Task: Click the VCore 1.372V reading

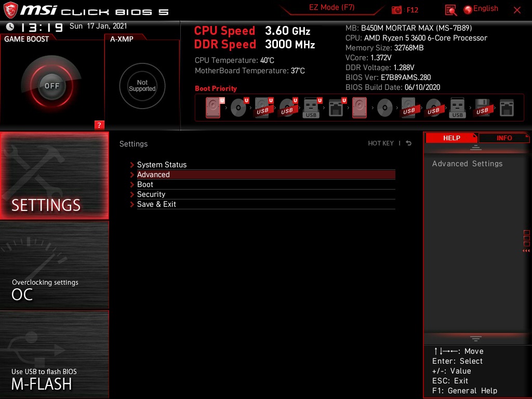Action: point(368,58)
